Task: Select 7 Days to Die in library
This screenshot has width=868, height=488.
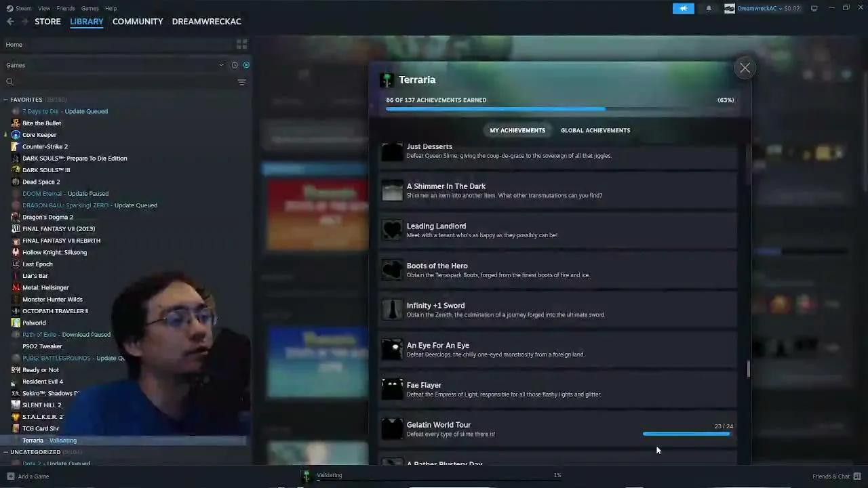Action: tap(65, 111)
